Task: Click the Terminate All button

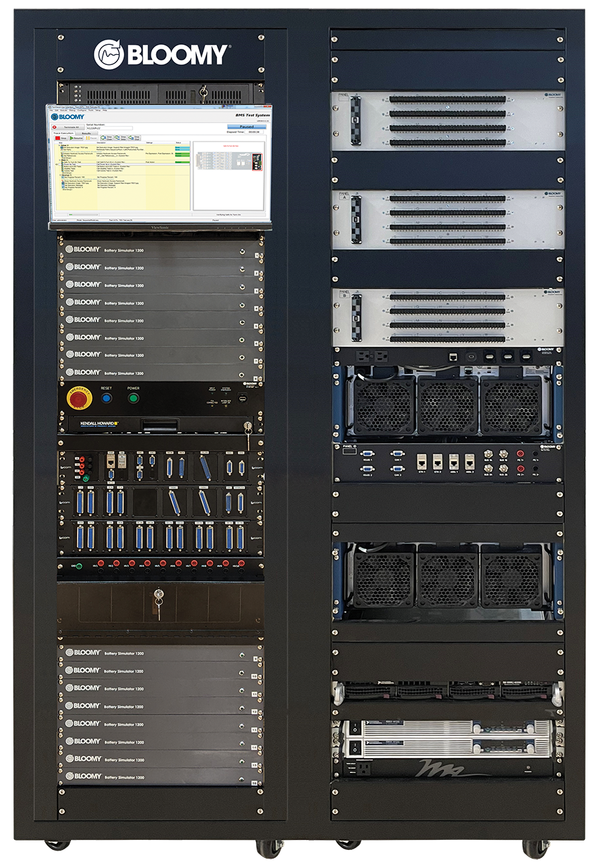Action: [x=68, y=127]
